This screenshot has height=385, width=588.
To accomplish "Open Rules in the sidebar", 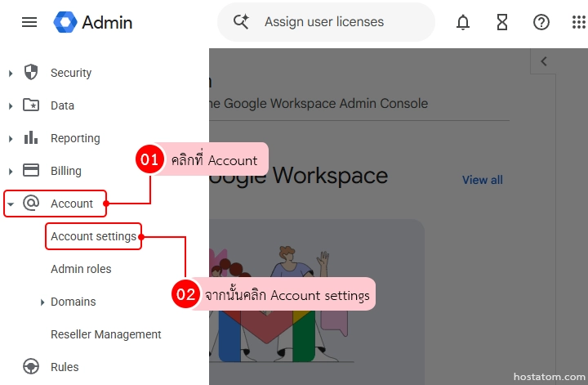I will click(65, 367).
